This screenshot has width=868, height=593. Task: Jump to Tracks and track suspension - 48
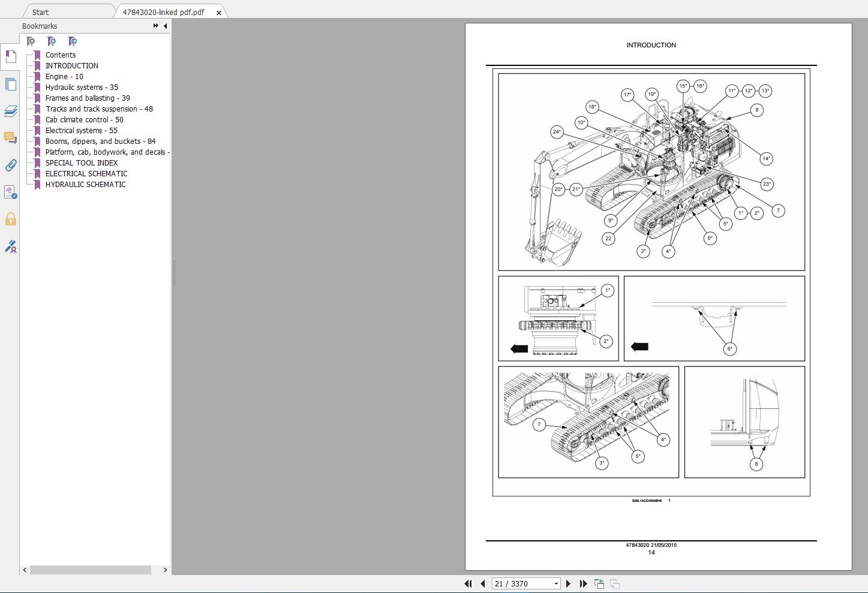click(99, 109)
